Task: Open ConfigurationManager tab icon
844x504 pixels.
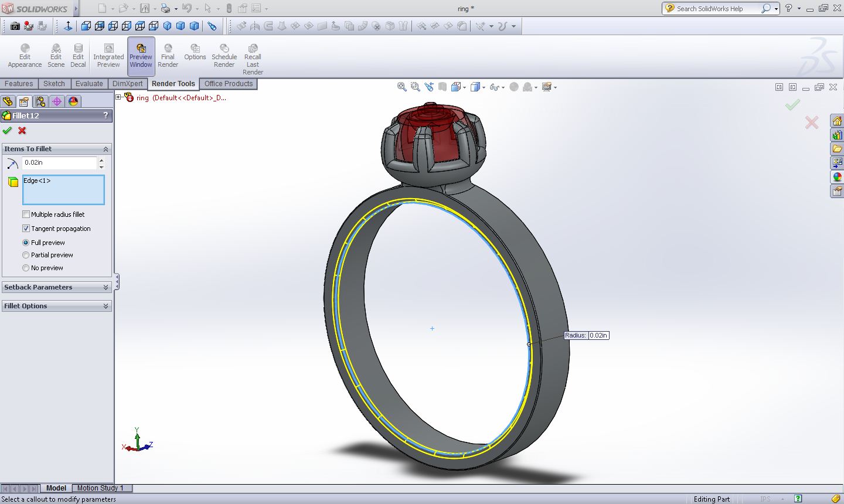Action: (x=40, y=101)
